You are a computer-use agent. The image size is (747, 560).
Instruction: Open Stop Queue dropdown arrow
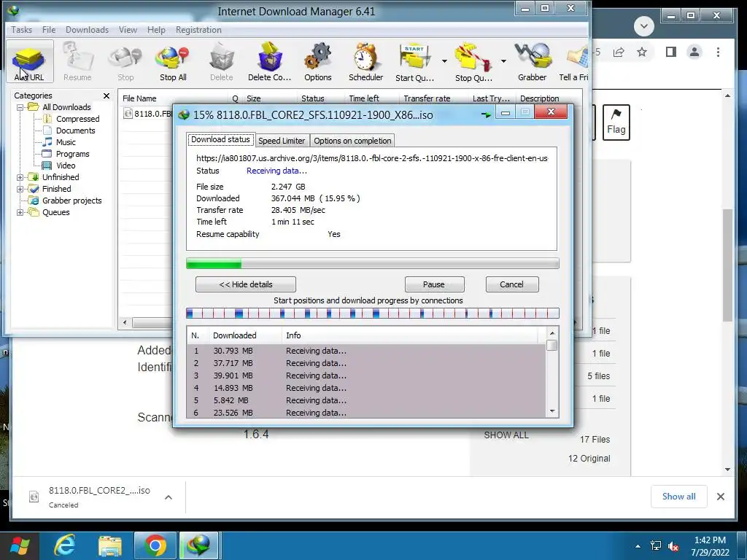coord(503,61)
